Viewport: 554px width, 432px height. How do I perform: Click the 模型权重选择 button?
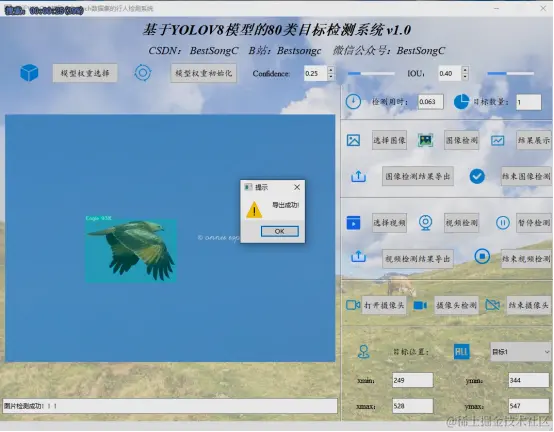[x=85, y=73]
